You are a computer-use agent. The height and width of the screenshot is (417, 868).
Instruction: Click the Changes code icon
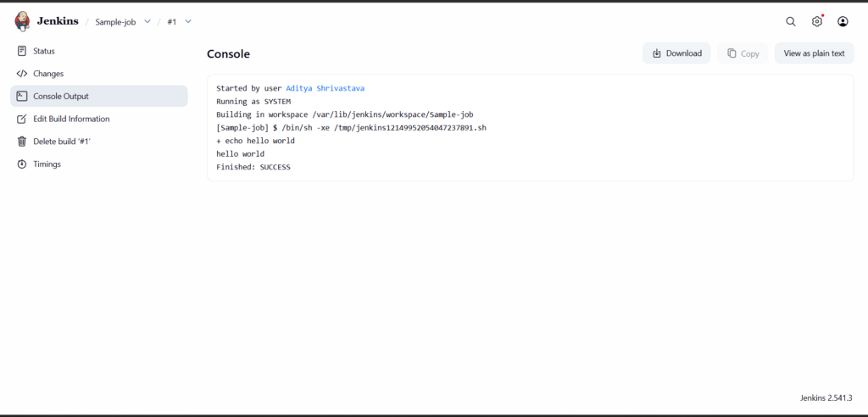[x=22, y=74]
